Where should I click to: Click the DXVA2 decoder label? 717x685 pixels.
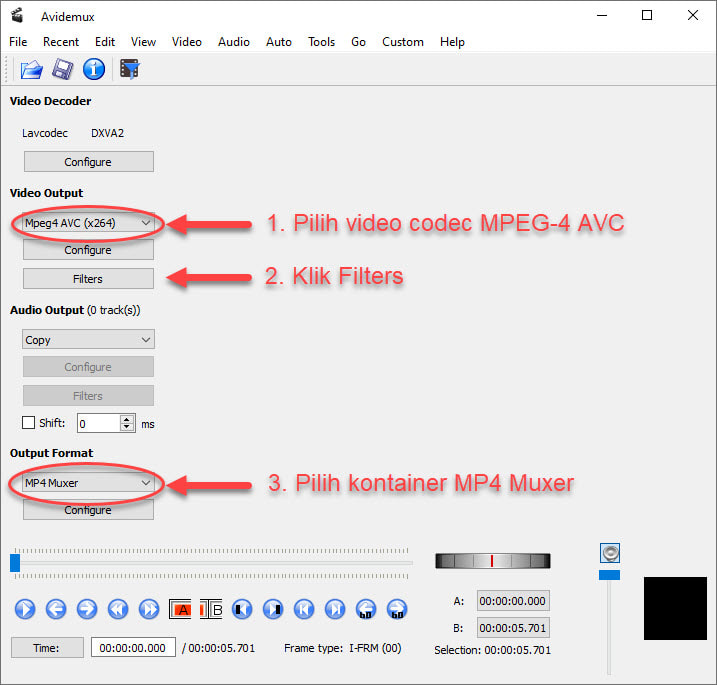(107, 133)
